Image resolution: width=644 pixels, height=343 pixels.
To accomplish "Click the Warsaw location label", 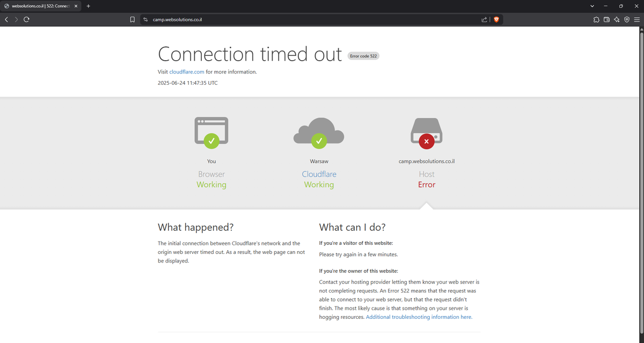I will click(x=319, y=161).
